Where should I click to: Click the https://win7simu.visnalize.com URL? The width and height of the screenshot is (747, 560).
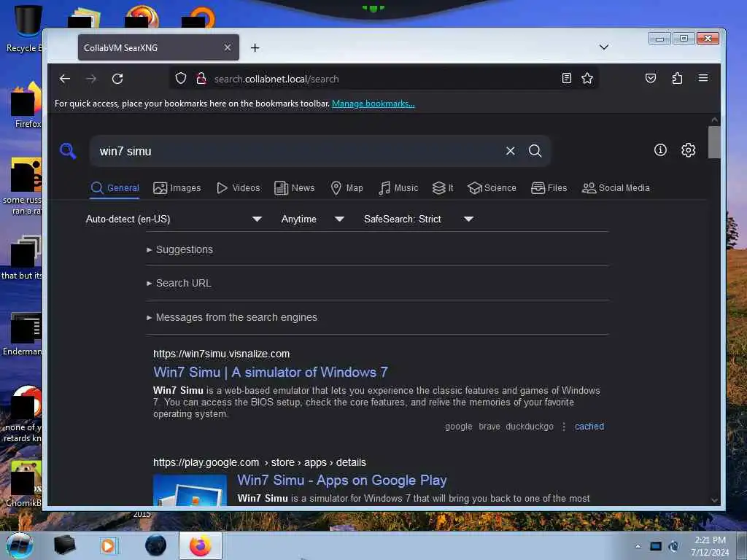point(221,354)
